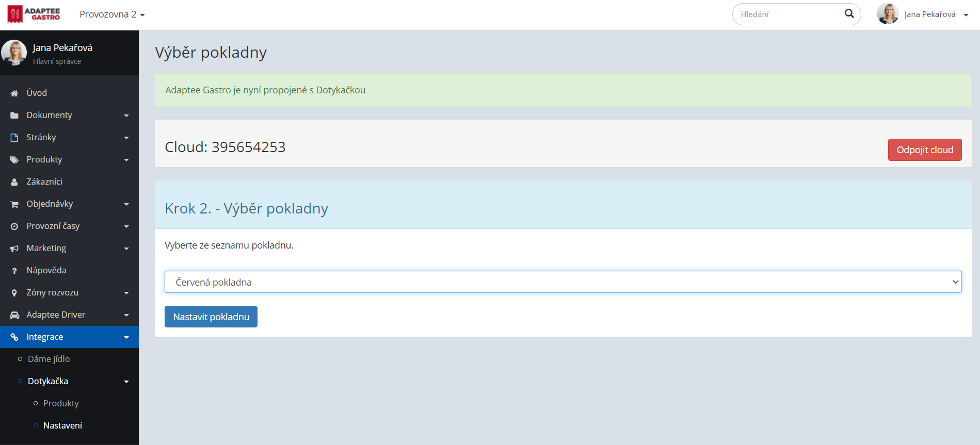Click the folder icon beside Dokumenty
This screenshot has width=980, height=445.
[14, 116]
